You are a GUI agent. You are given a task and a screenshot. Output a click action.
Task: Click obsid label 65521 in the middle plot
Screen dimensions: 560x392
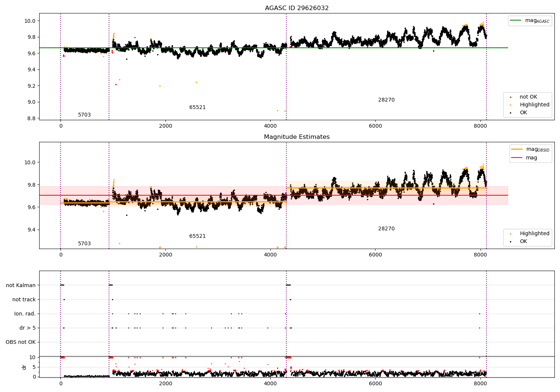click(x=197, y=236)
